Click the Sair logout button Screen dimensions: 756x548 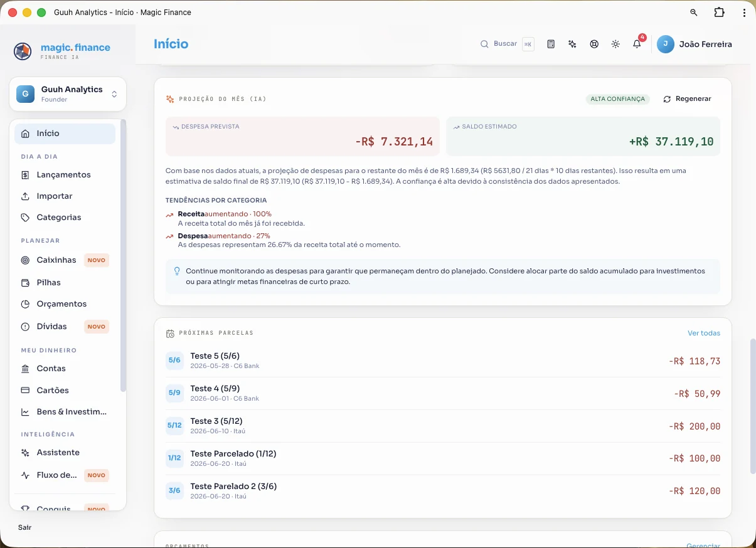click(x=25, y=527)
